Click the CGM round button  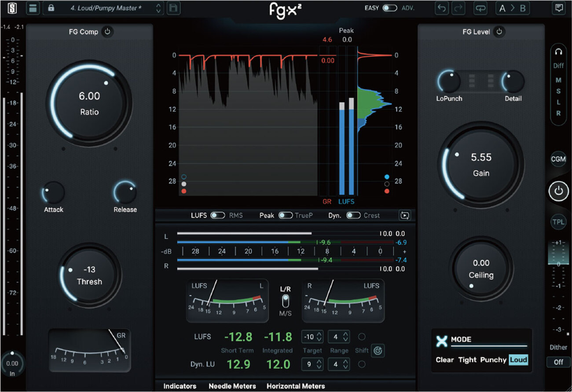tap(558, 159)
